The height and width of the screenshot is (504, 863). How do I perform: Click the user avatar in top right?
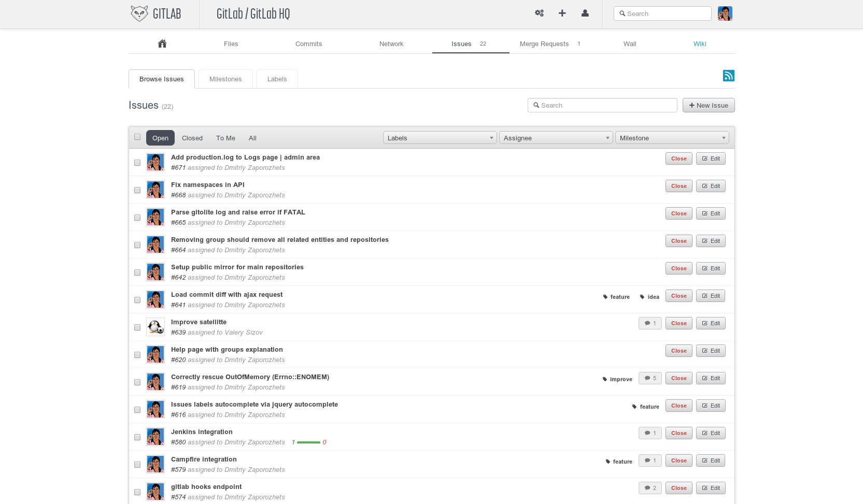(x=725, y=13)
